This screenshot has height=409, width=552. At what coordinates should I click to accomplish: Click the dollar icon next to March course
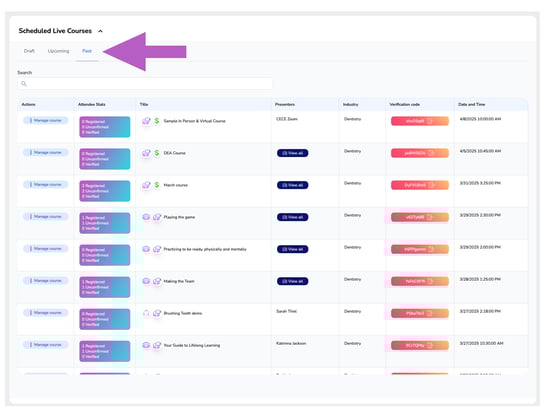157,185
